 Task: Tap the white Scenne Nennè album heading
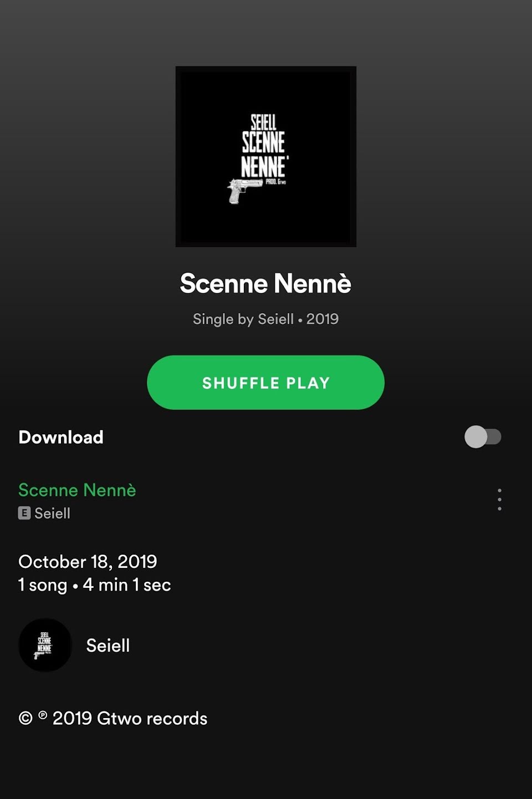265,283
